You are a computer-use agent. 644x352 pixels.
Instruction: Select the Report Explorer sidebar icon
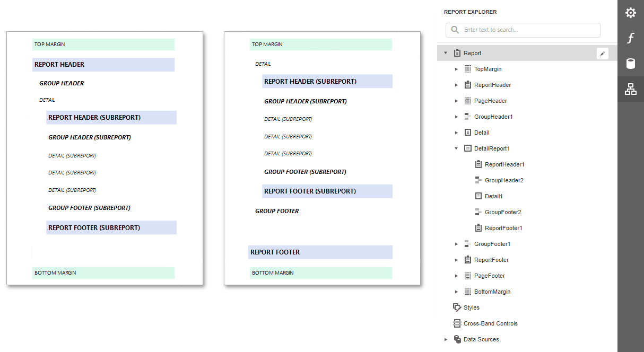pos(631,89)
